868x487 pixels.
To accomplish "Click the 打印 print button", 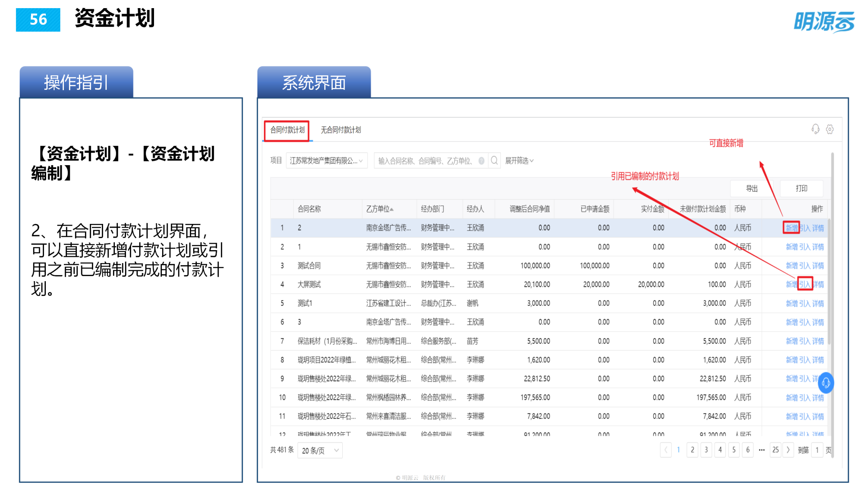I will point(801,188).
